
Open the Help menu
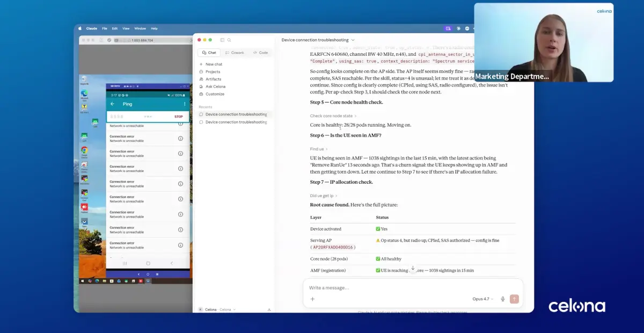click(154, 28)
